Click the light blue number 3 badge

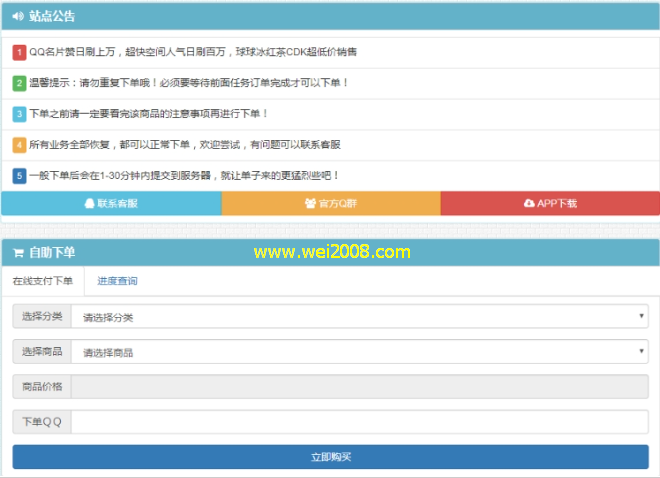click(20, 114)
